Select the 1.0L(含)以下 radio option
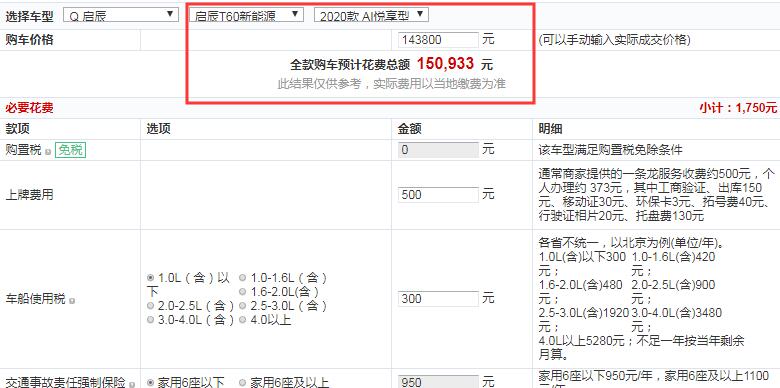Screen dimensions: 780x388 point(150,278)
